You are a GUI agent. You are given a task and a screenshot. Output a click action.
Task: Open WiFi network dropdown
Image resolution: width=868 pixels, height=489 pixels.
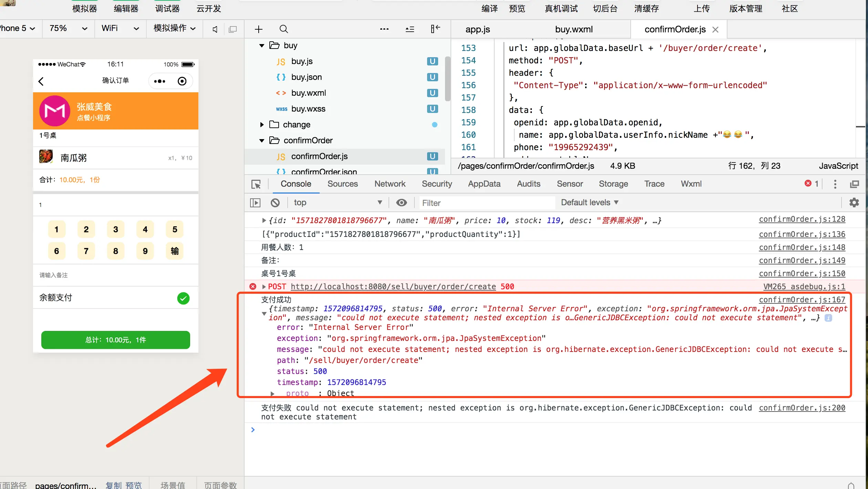[120, 29]
